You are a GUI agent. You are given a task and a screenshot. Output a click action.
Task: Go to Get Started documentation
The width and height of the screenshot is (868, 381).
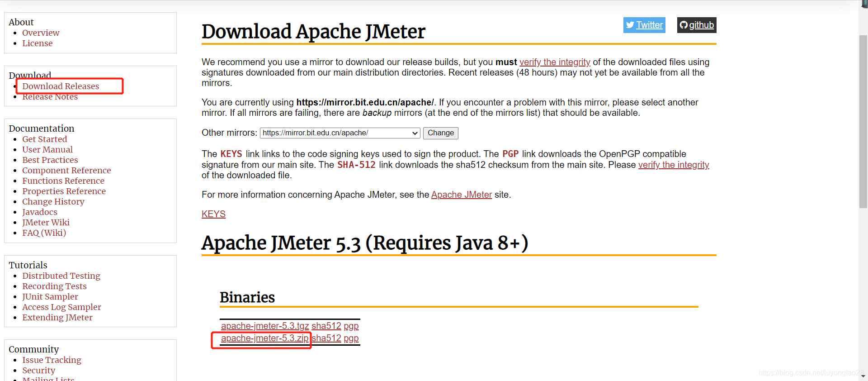pos(45,139)
